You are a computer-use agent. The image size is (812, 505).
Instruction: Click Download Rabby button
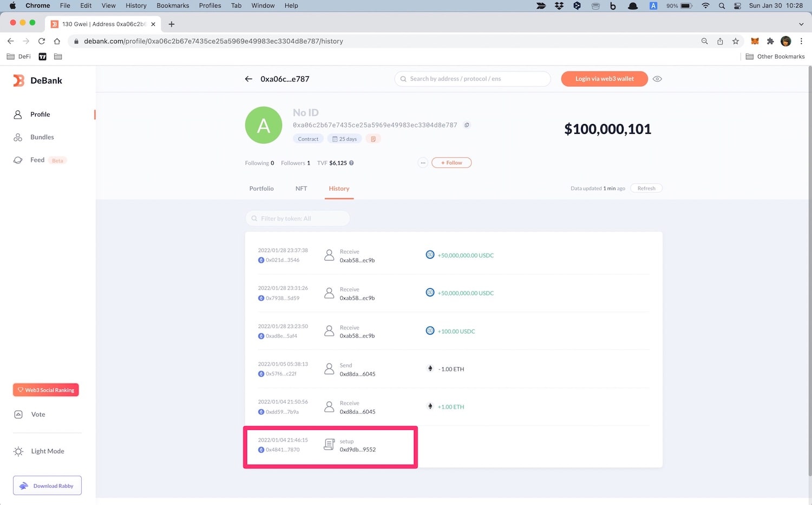coord(47,485)
